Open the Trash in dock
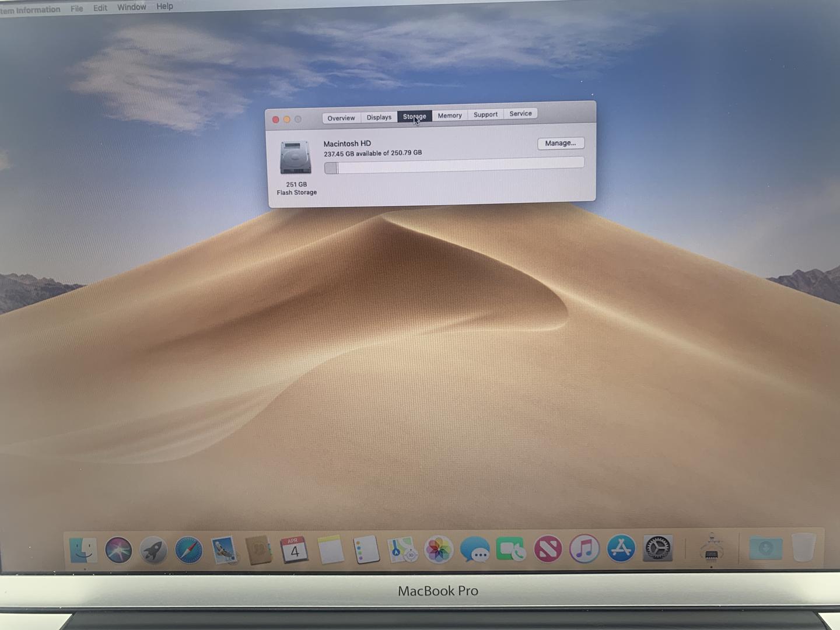The width and height of the screenshot is (840, 630). (804, 547)
